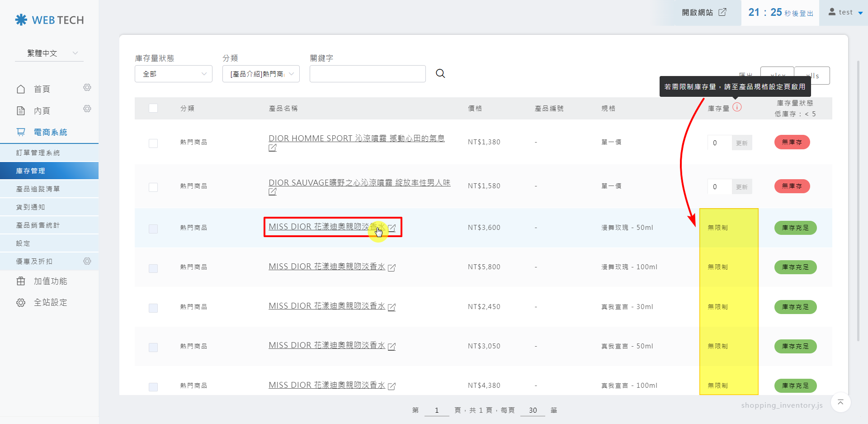Open 開啟網站 external site link
Image resolution: width=868 pixels, height=424 pixels.
tap(704, 13)
